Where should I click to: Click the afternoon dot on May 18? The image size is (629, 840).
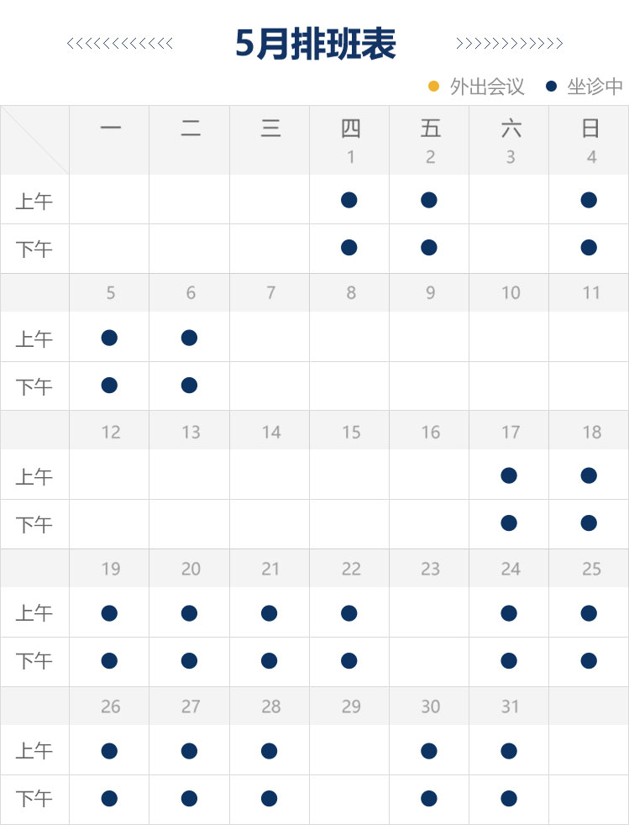589,522
